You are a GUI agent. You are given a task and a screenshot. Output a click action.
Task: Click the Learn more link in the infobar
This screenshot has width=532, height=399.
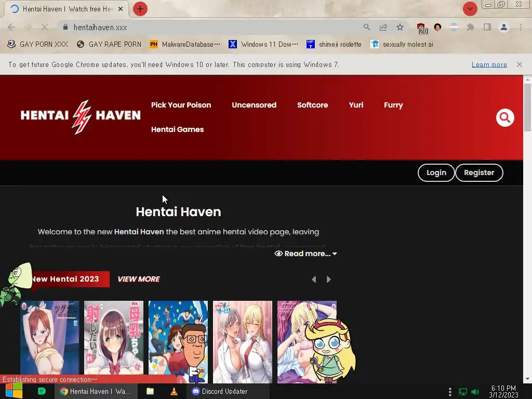pyautogui.click(x=489, y=64)
